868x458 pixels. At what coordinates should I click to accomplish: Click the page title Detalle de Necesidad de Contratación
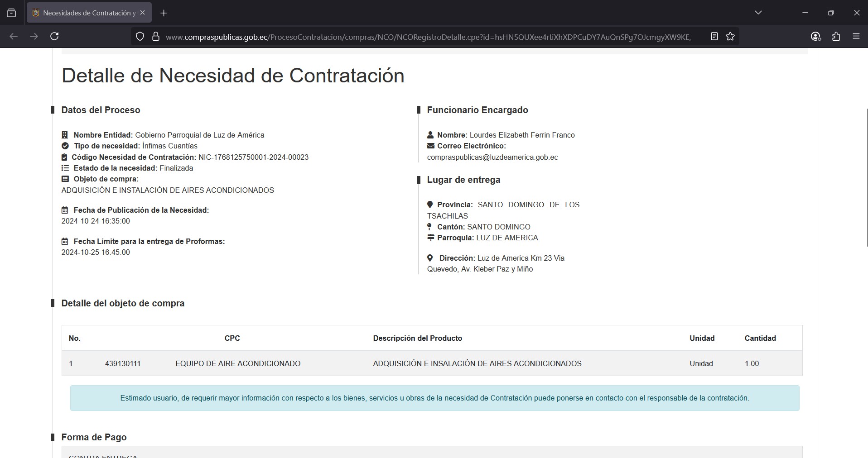point(233,76)
